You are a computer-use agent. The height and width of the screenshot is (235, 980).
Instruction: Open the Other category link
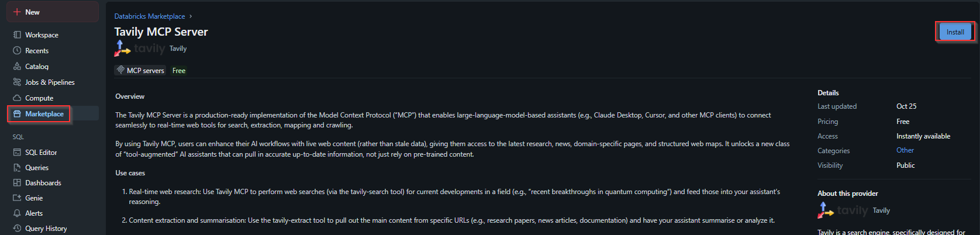coord(905,150)
